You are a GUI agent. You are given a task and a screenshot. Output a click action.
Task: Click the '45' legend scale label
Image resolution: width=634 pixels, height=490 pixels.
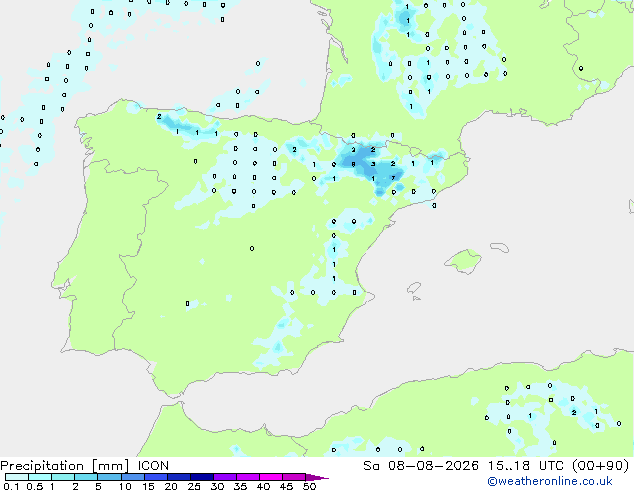[x=286, y=486]
